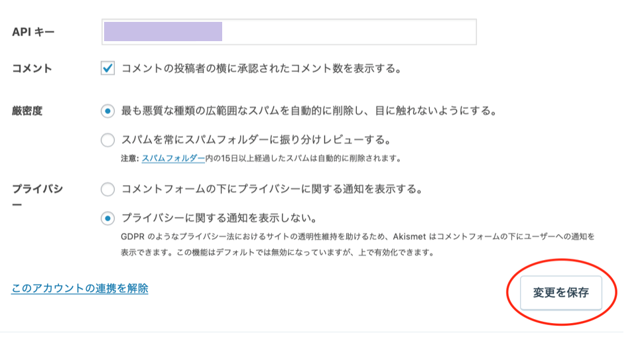Viewport: 644px width, 337px height.
Task: Enable privacy notice under comment form radio
Action: (107, 189)
